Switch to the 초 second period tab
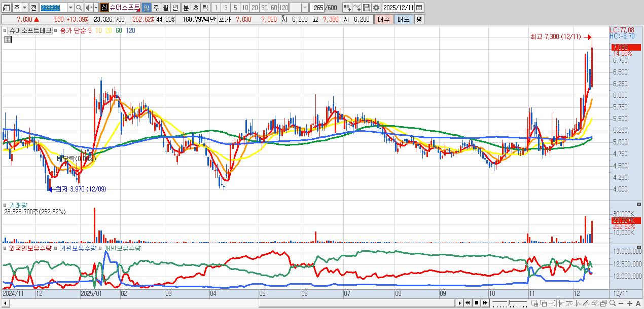Screen dimensions: 644x309 (x=195, y=8)
